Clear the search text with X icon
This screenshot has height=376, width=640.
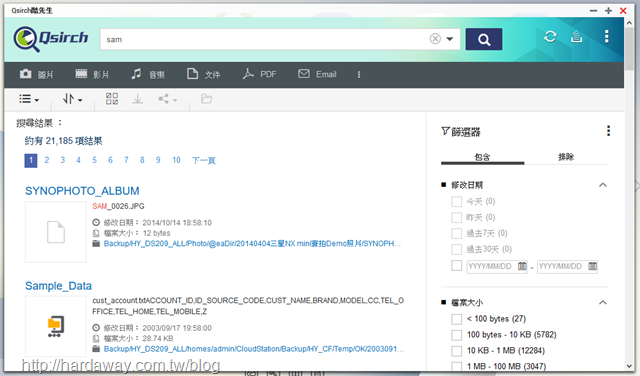(435, 39)
